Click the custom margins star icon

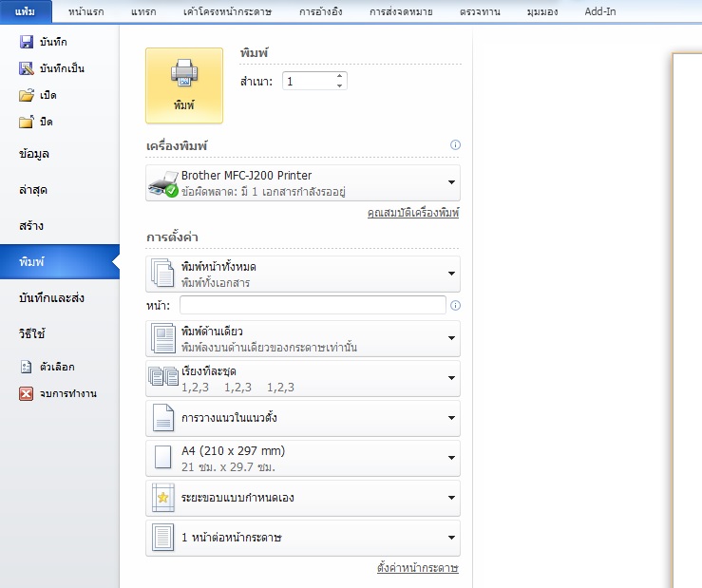[163, 497]
